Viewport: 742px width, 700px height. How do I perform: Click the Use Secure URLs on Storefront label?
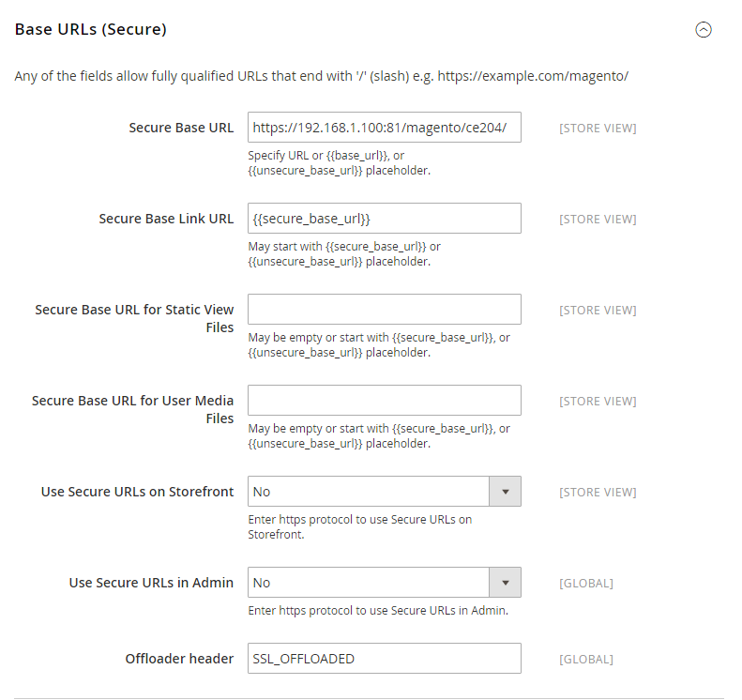(137, 492)
